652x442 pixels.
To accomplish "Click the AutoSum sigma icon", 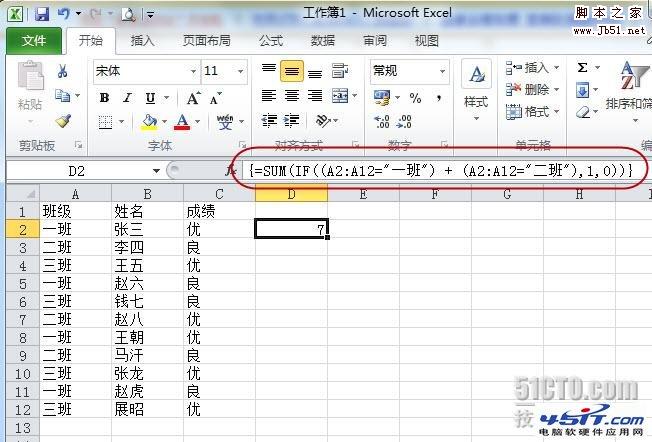I will 583,67.
